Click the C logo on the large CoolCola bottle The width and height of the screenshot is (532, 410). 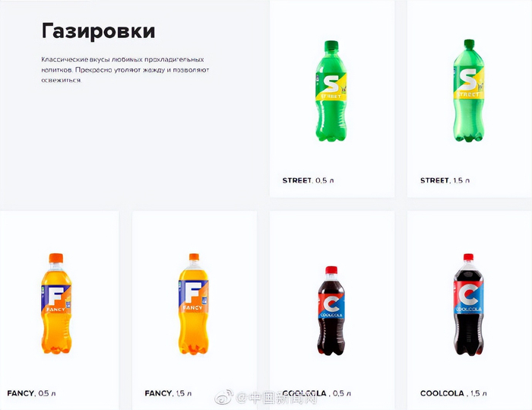(469, 295)
